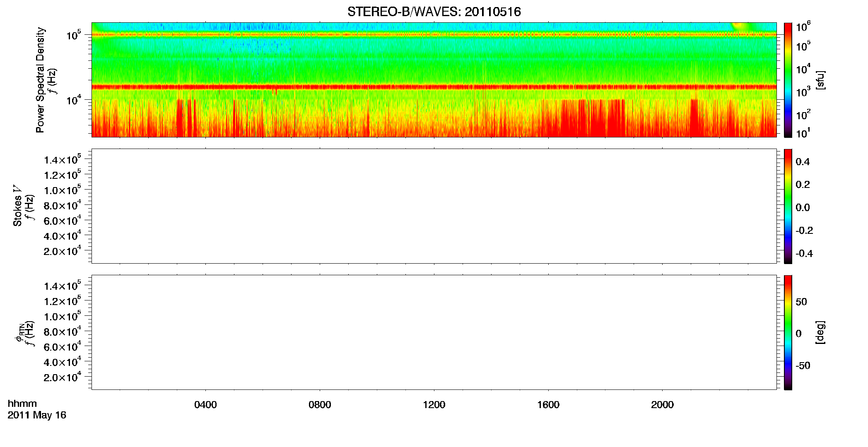Select the 1600 time axis label

[x=548, y=405]
